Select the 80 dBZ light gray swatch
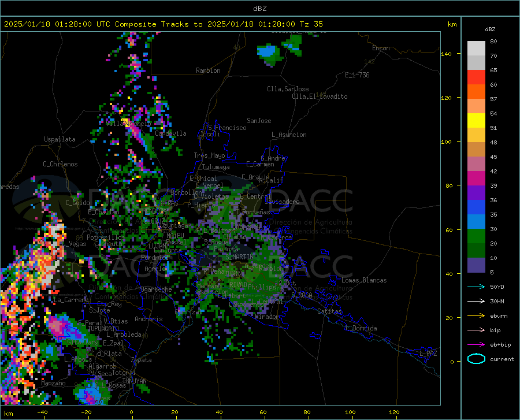Screen dimensions: 520x420 point(476,49)
